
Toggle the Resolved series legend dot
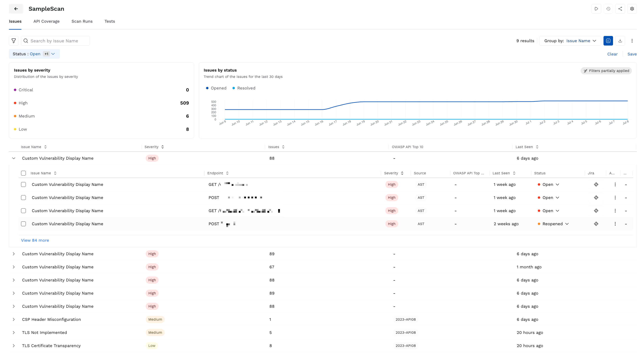pyautogui.click(x=234, y=88)
